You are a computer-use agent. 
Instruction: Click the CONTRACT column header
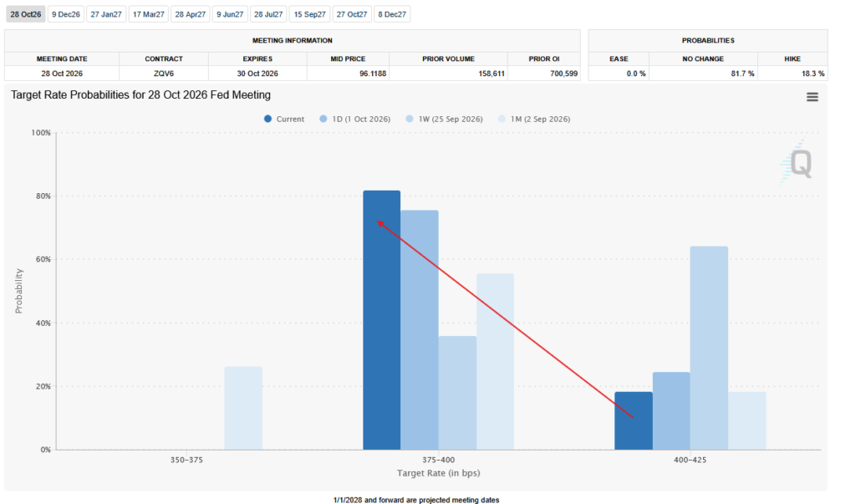point(164,59)
